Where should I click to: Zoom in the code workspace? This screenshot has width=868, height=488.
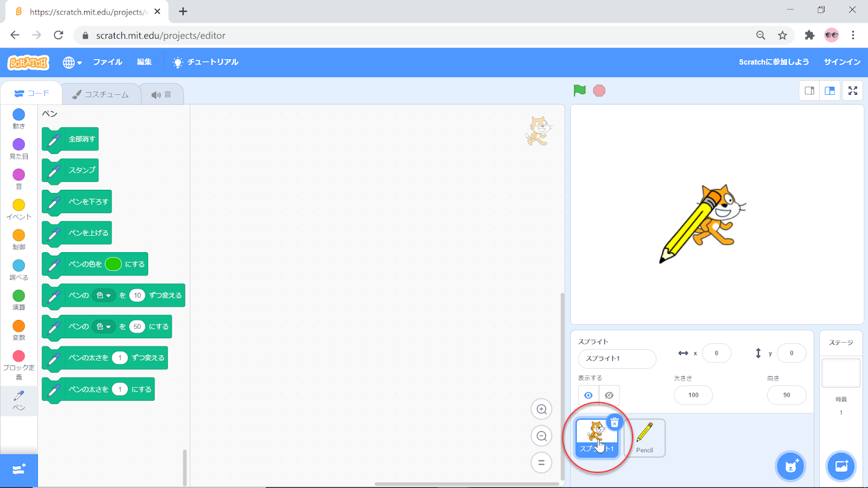(541, 409)
